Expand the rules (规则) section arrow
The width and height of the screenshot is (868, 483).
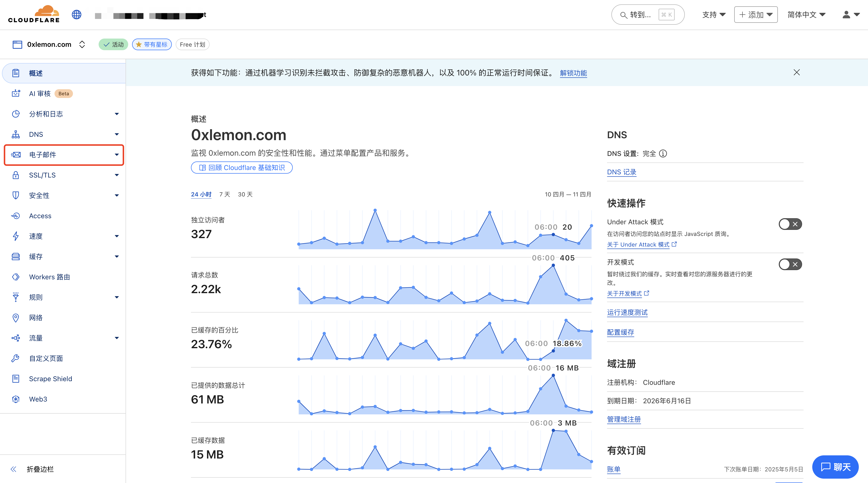[x=117, y=297]
